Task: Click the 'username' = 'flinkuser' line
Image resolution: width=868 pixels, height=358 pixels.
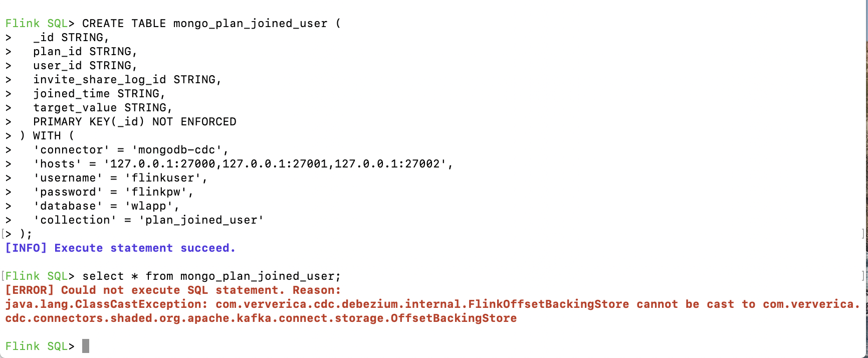Action: 120,178
